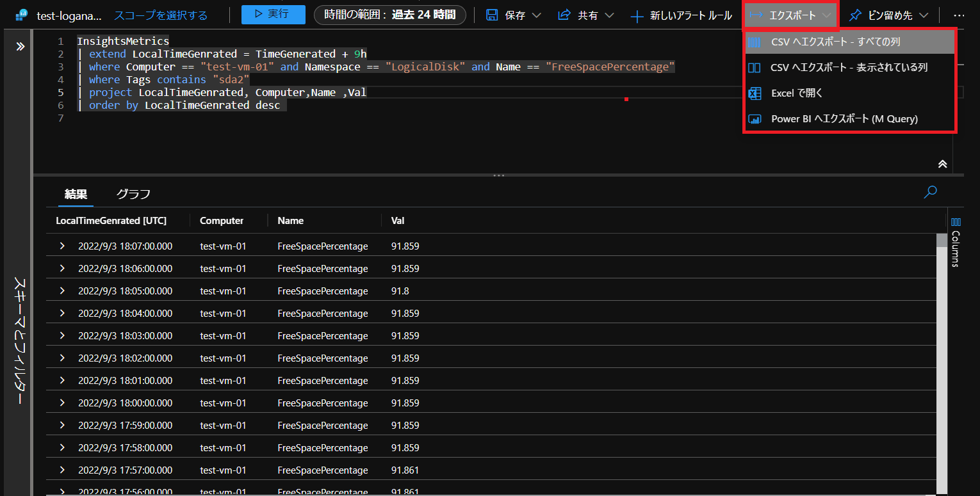Sort by Val column header
Viewport: 980px width, 496px height.
(x=398, y=221)
